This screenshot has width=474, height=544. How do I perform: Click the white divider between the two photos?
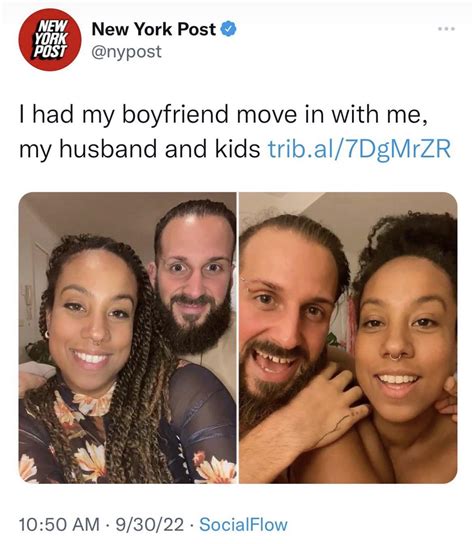[x=238, y=338]
